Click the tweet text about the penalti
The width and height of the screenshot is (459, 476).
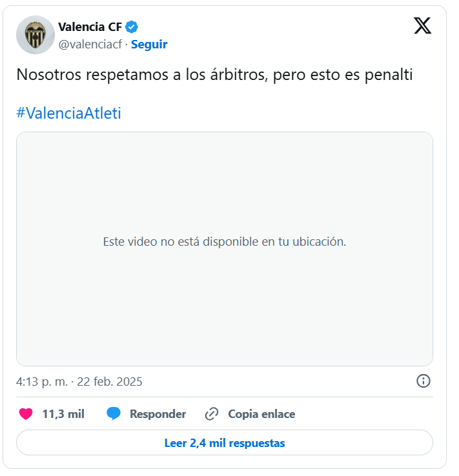[214, 75]
